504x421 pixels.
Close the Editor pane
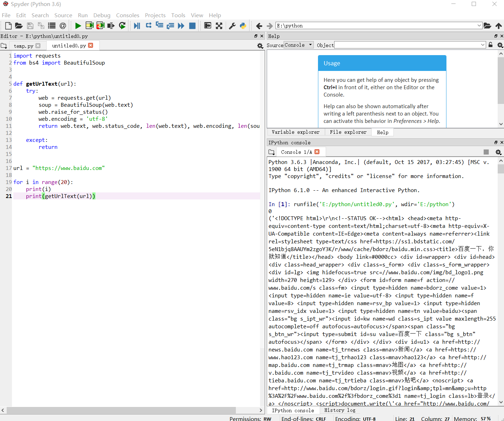262,36
